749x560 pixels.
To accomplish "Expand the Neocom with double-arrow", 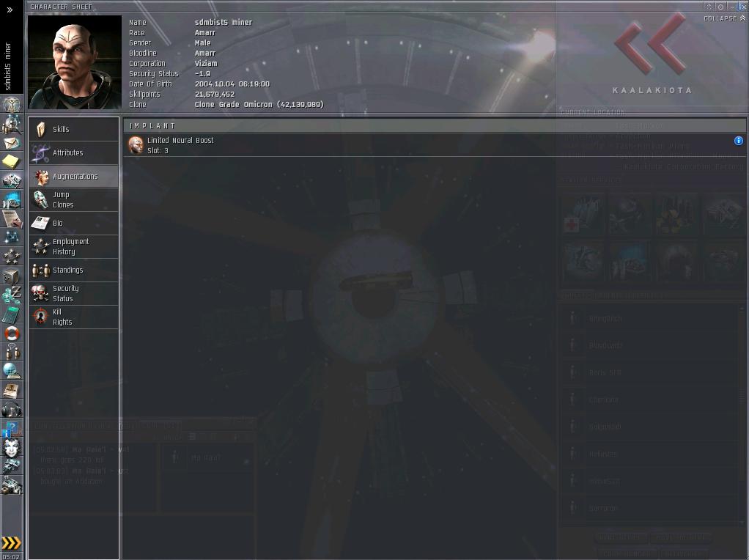I will click(10, 10).
